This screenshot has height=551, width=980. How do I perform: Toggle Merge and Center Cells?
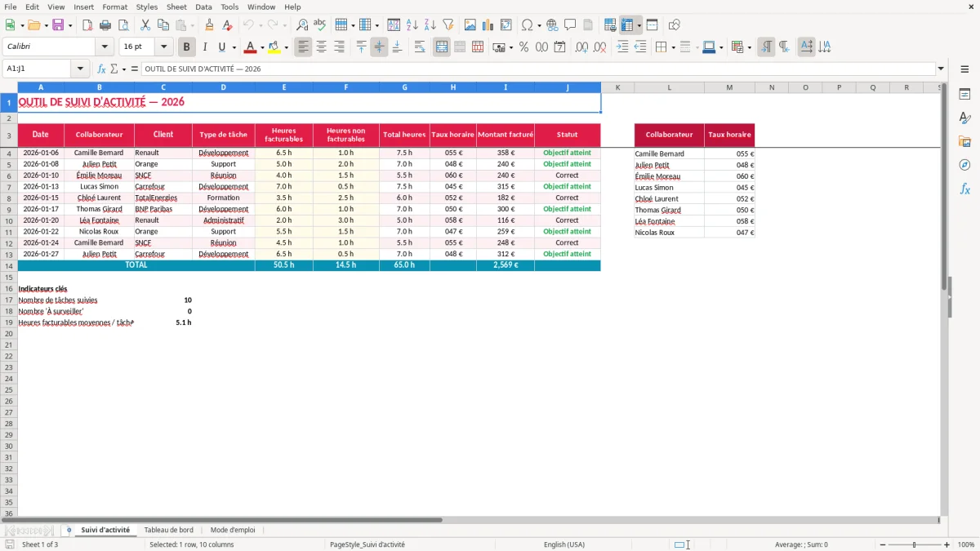[442, 47]
